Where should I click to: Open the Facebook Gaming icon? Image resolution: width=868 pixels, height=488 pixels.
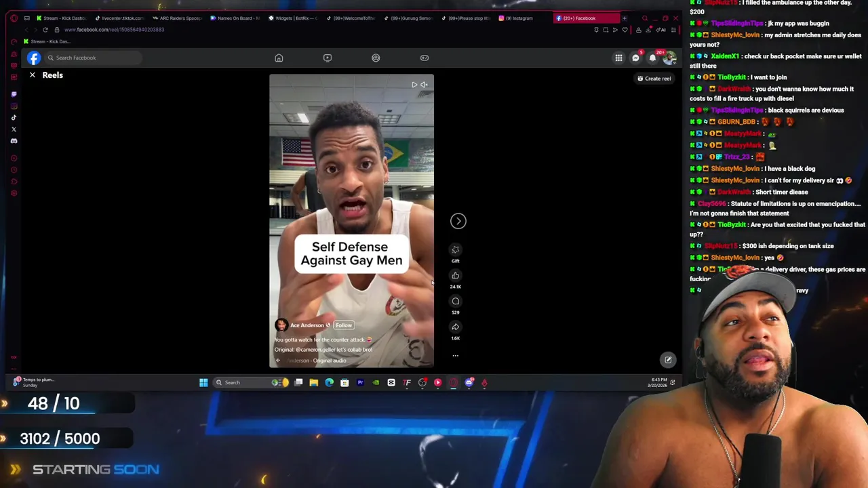point(425,58)
